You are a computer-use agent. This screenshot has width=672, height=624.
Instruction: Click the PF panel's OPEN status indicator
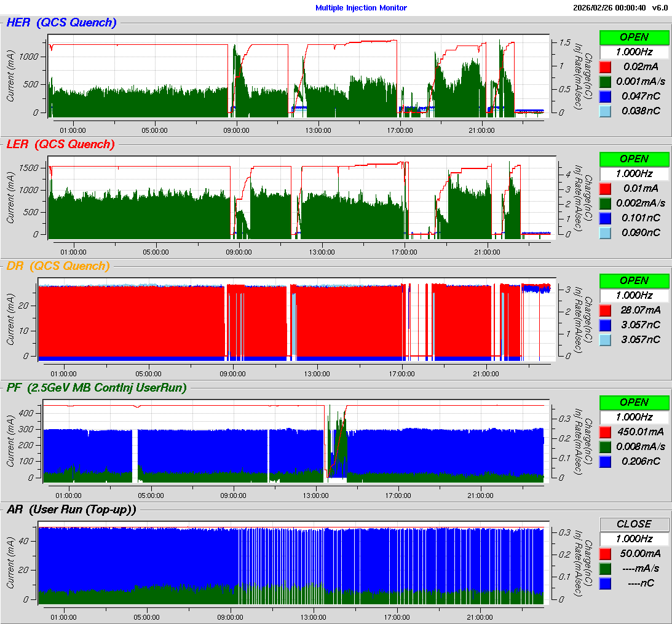coord(634,402)
